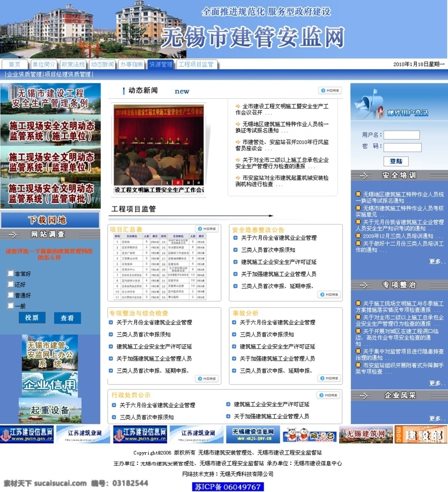Open the first 江苏建筑业网 banner link
This screenshot has height=492, width=448.
pyautogui.click(x=83, y=434)
